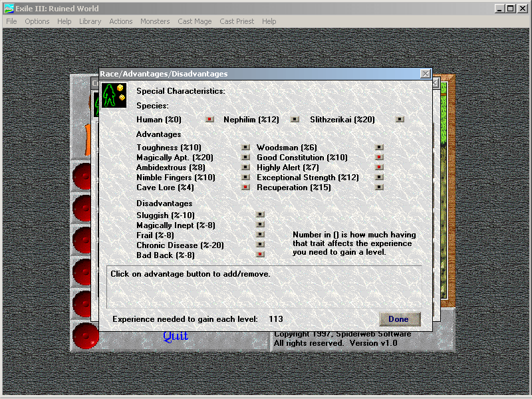Toggle the Nimble Fingers advantage
Screen dimensions: 532x399
coord(245,177)
